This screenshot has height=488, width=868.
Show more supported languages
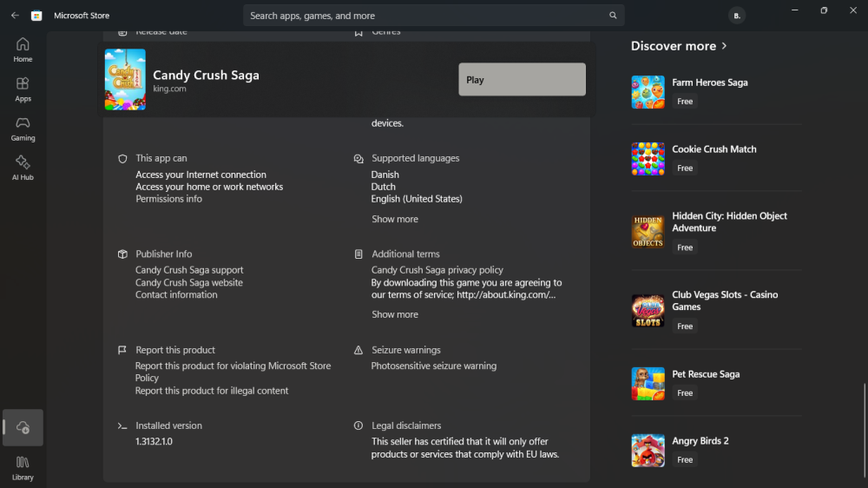[x=395, y=219]
